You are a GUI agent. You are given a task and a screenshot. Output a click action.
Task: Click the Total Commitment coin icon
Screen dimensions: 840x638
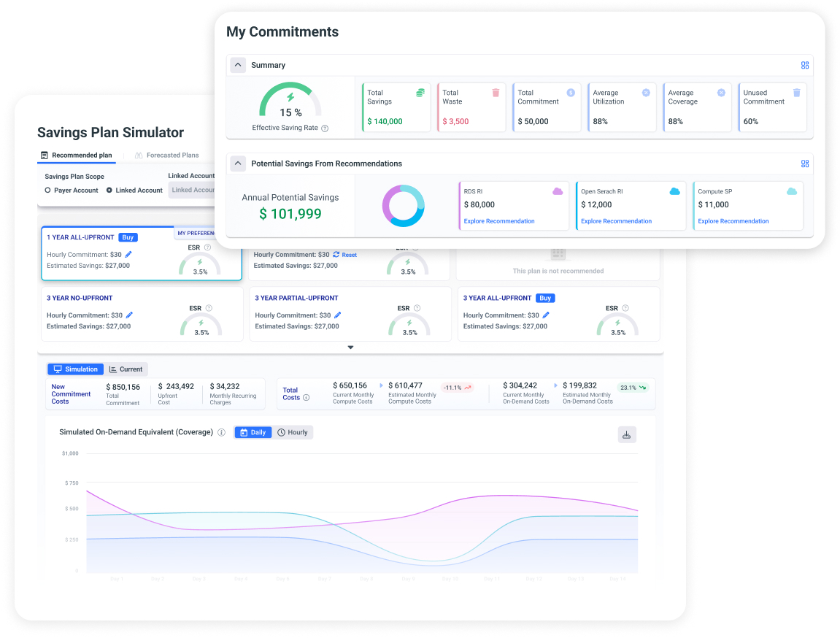(x=571, y=92)
